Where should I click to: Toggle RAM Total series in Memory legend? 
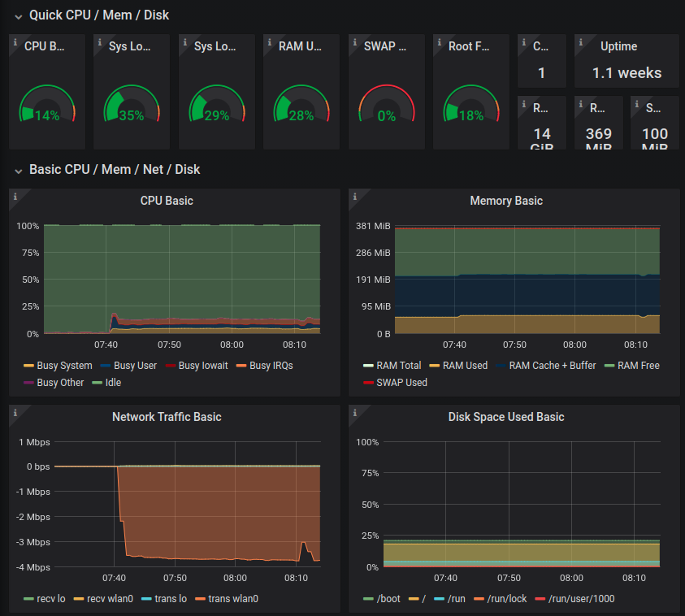(x=398, y=366)
